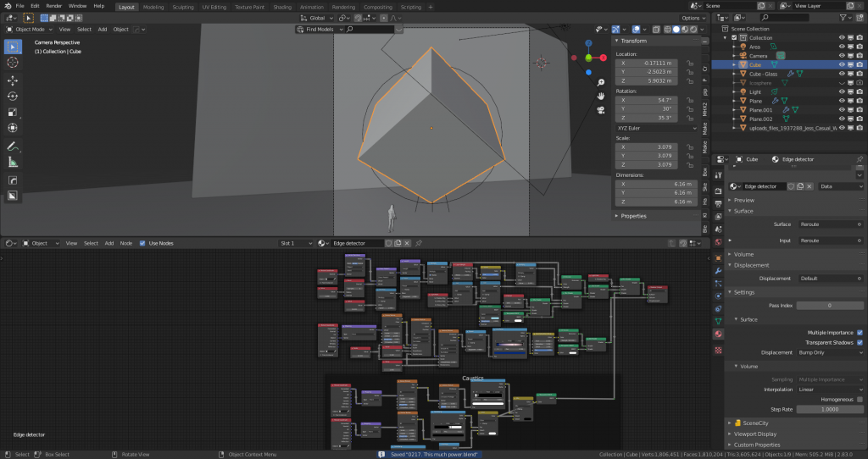The height and width of the screenshot is (459, 868).
Task: Switch to rendered viewport shading
Action: (693, 30)
